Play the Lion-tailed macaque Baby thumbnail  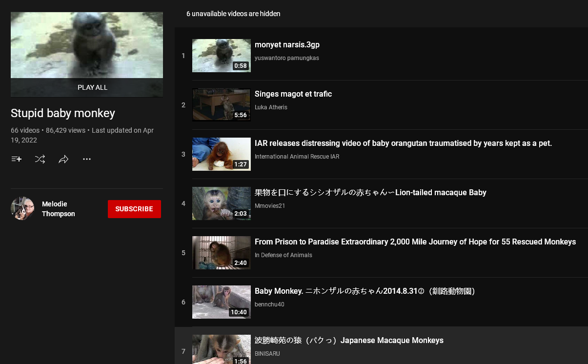pyautogui.click(x=221, y=203)
